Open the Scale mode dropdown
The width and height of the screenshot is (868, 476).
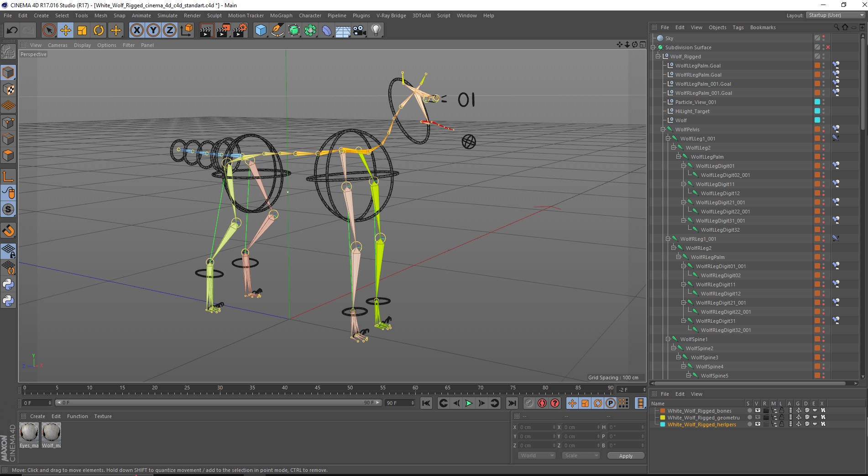click(x=580, y=455)
